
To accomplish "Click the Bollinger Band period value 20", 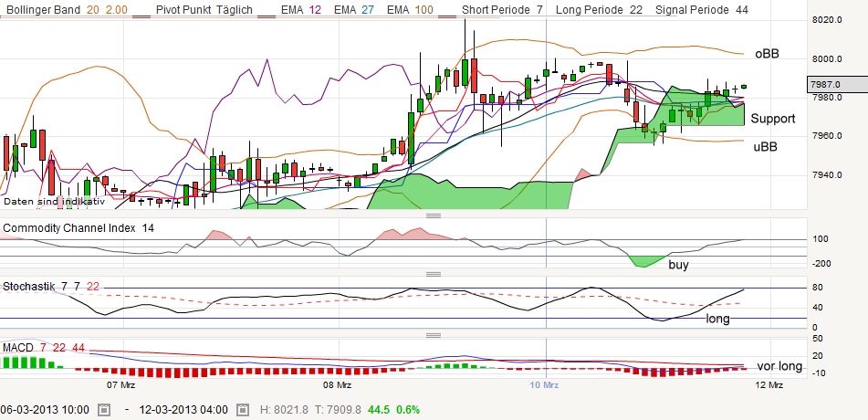I will (91, 10).
